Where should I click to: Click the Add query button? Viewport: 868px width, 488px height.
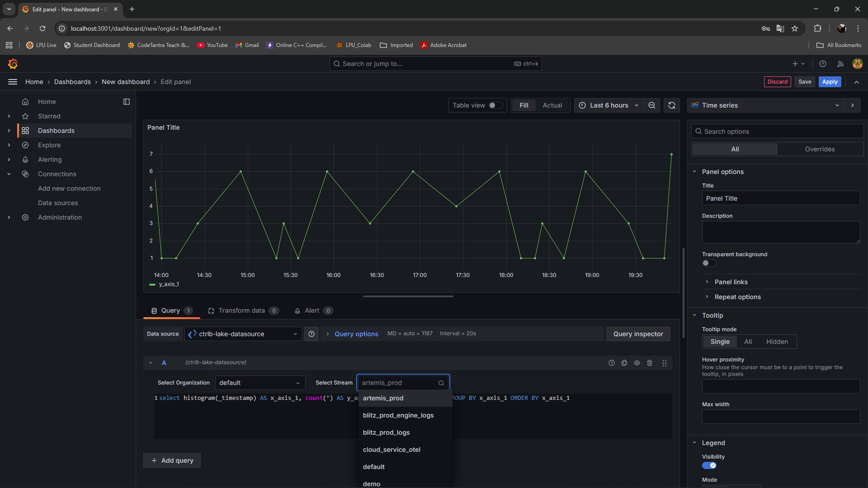[x=172, y=460]
